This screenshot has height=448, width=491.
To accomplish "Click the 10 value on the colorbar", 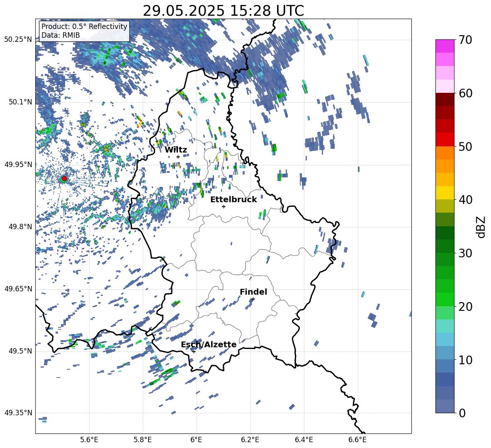I will 466,360.
